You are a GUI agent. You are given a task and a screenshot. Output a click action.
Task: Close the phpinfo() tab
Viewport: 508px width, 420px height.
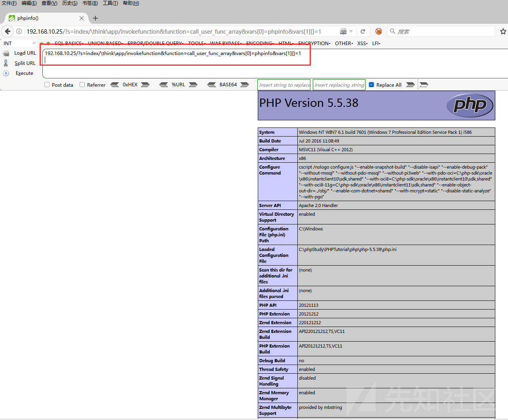pos(82,18)
